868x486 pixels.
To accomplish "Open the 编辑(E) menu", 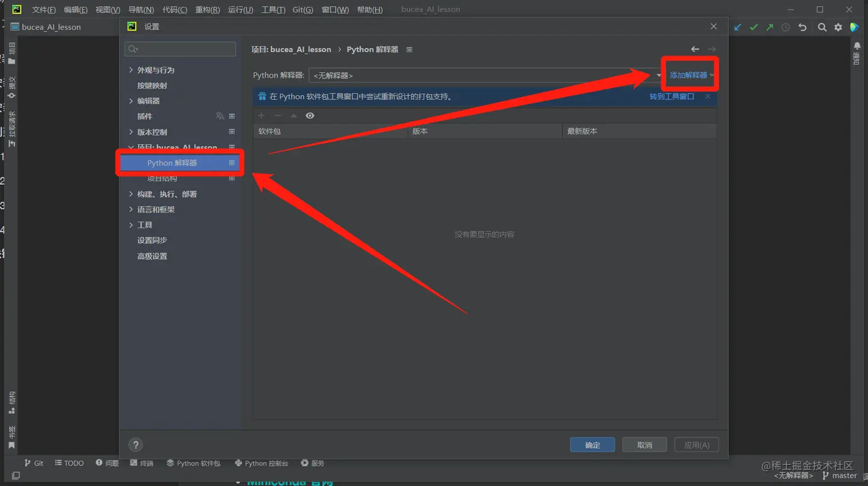I will [76, 9].
